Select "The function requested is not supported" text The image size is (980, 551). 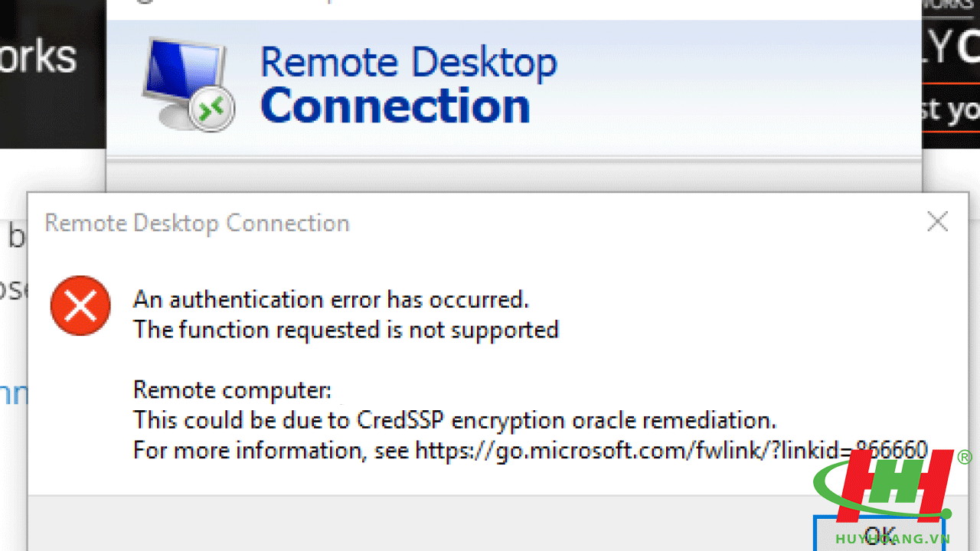click(346, 330)
